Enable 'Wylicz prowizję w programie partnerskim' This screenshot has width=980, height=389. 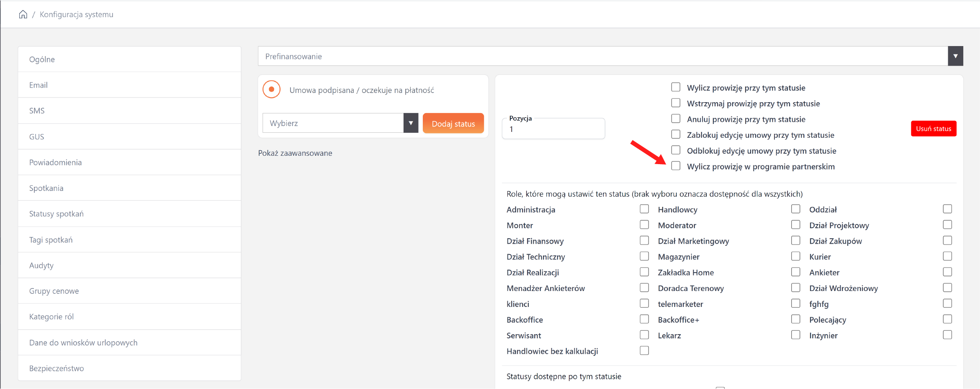[x=676, y=166]
